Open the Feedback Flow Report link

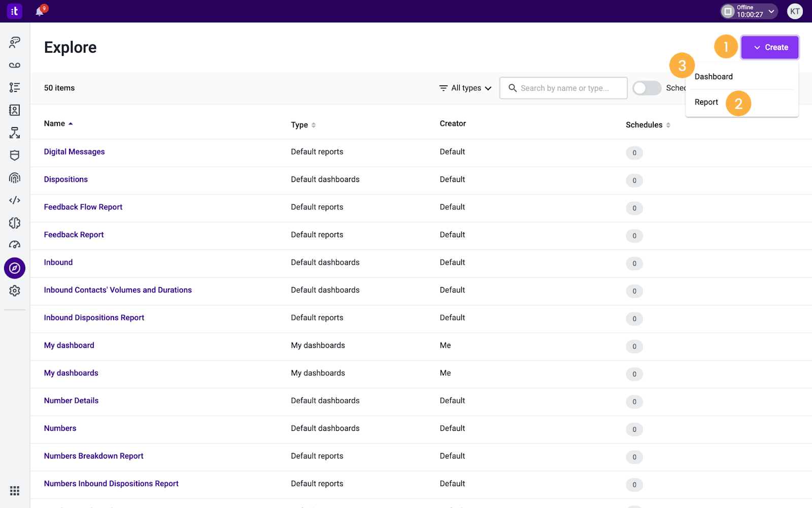coord(83,207)
